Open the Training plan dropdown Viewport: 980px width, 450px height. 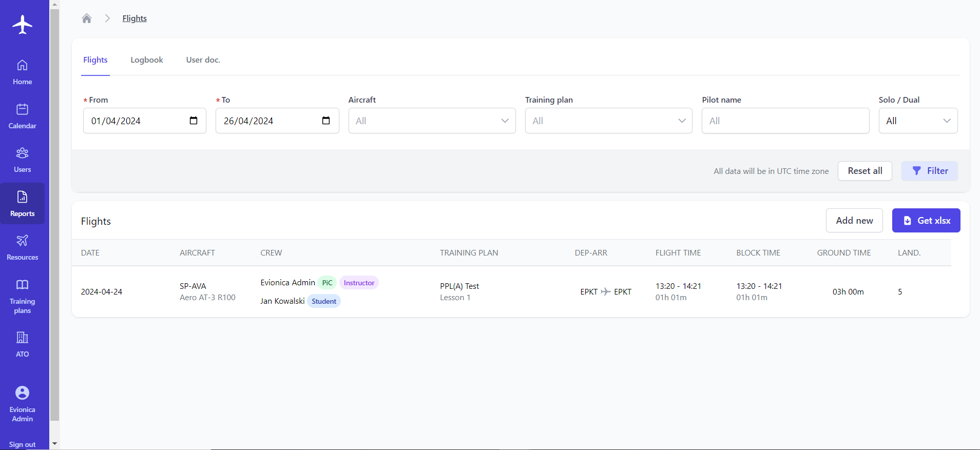(609, 121)
